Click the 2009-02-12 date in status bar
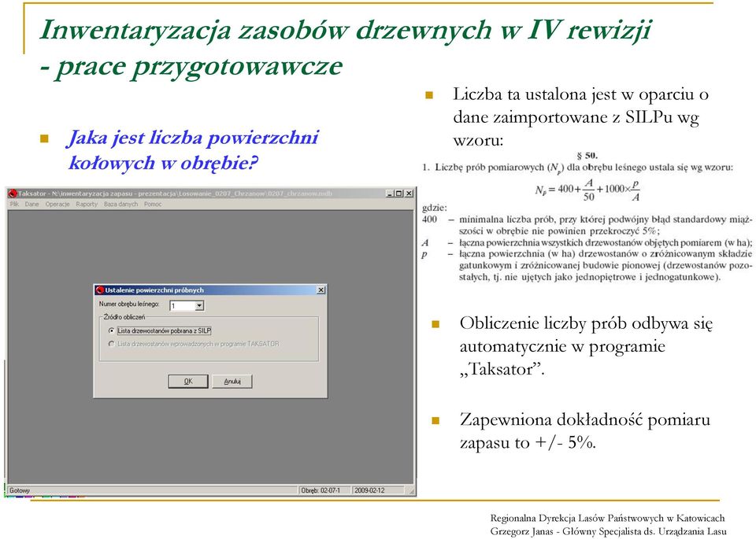This screenshot has height=539, width=756. click(370, 490)
